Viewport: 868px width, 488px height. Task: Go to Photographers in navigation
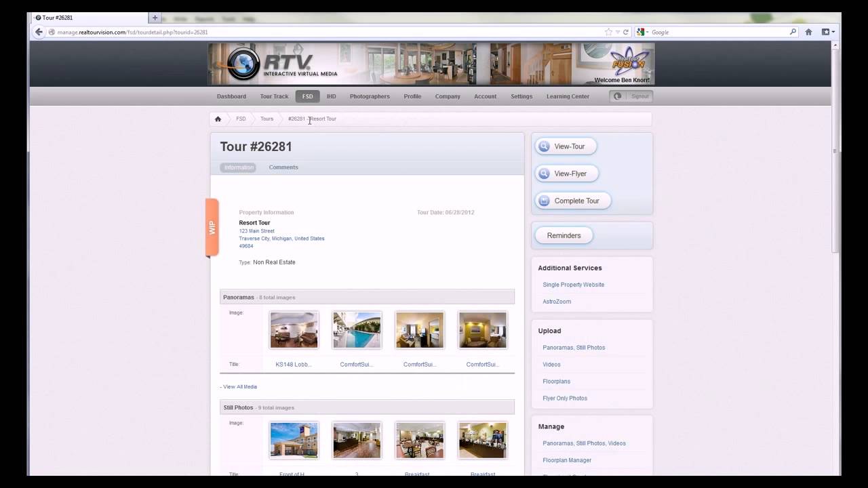[370, 96]
